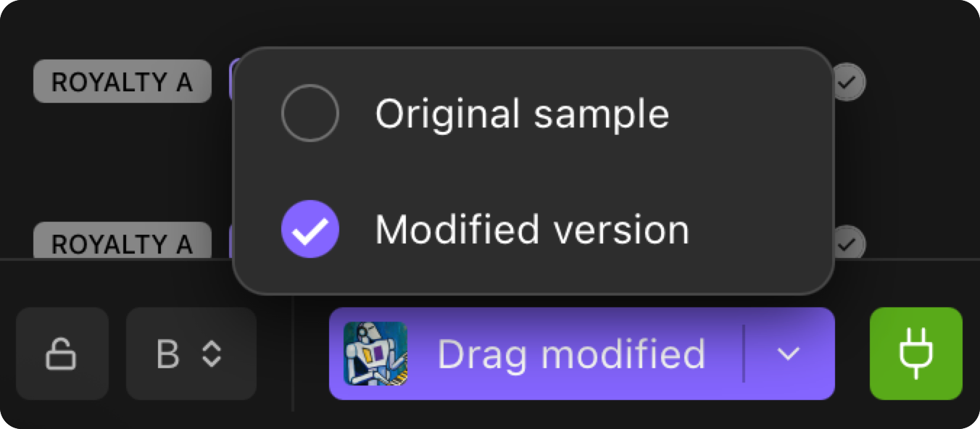Click the vertical separator left of Drag modified
The width and height of the screenshot is (980, 429).
click(x=293, y=354)
